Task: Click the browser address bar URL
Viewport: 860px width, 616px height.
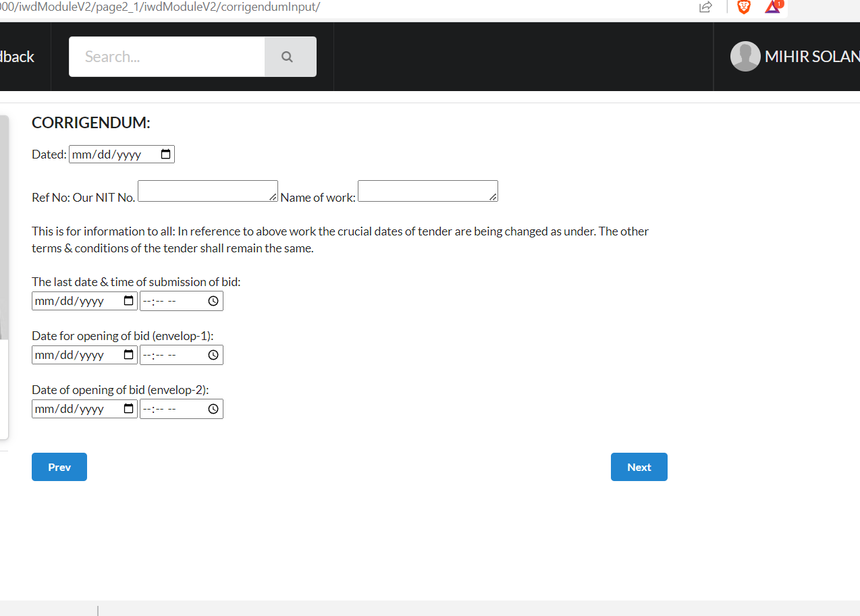Action: coord(160,7)
